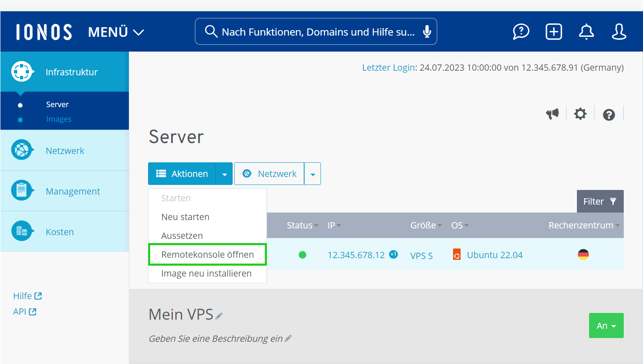This screenshot has width=643, height=364.
Task: Click the +1 additional IP badge
Action: tap(393, 254)
